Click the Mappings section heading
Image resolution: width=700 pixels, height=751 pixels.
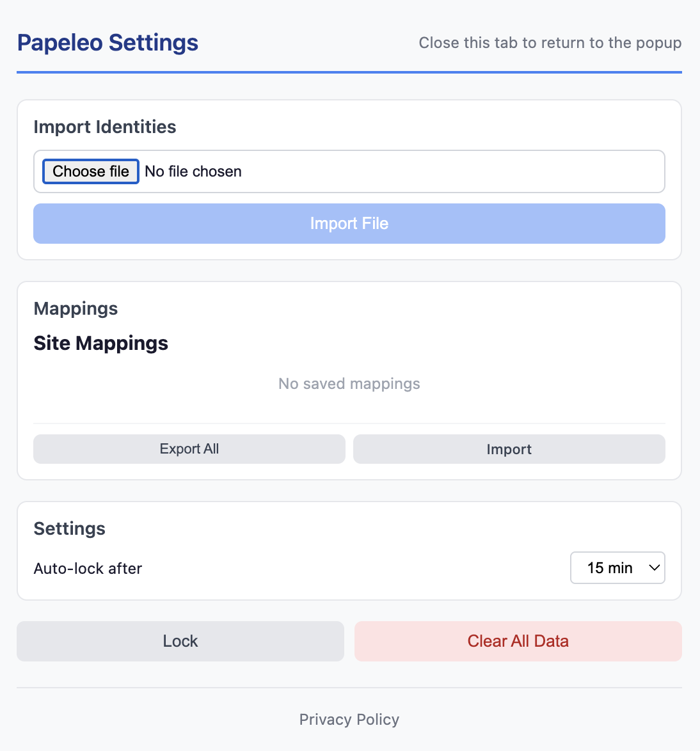click(x=76, y=308)
